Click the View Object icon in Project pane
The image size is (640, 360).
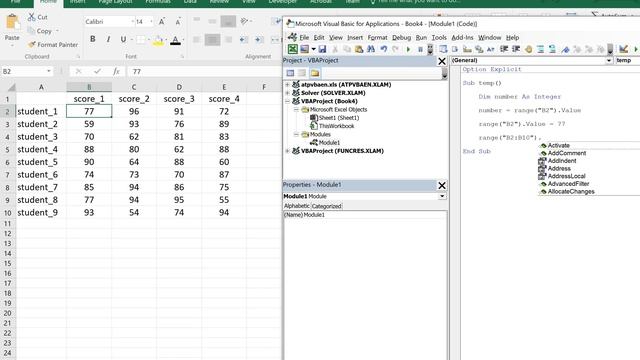coord(302,73)
